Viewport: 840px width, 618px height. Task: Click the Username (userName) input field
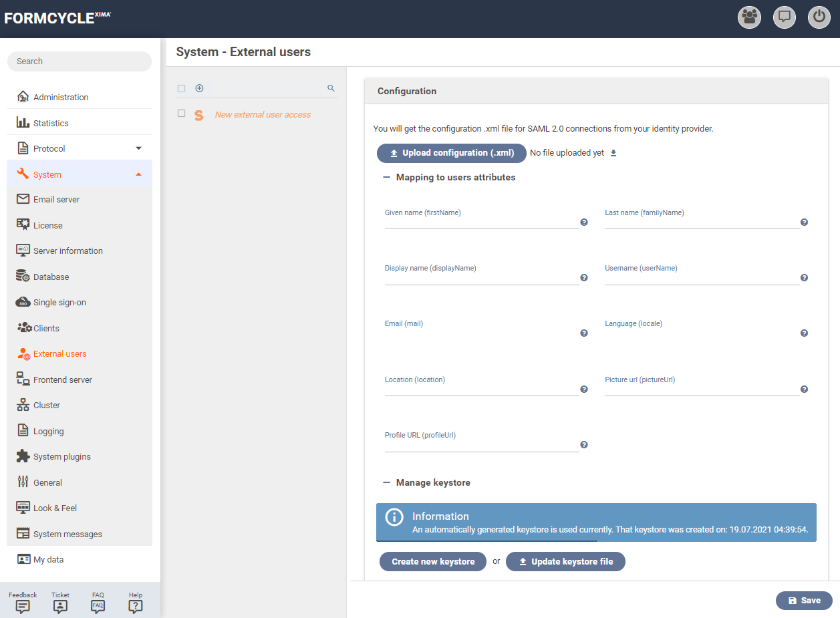pos(702,279)
